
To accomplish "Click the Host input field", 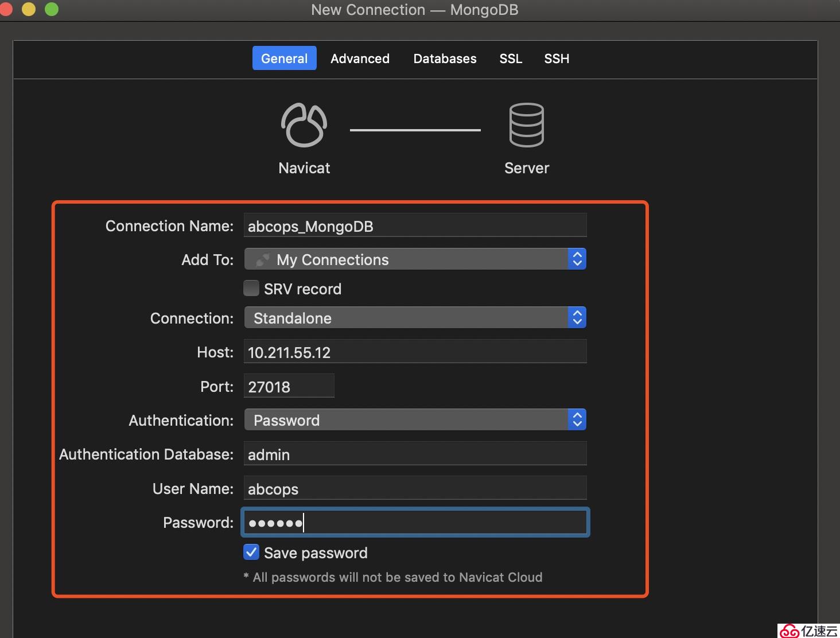I will pyautogui.click(x=415, y=352).
